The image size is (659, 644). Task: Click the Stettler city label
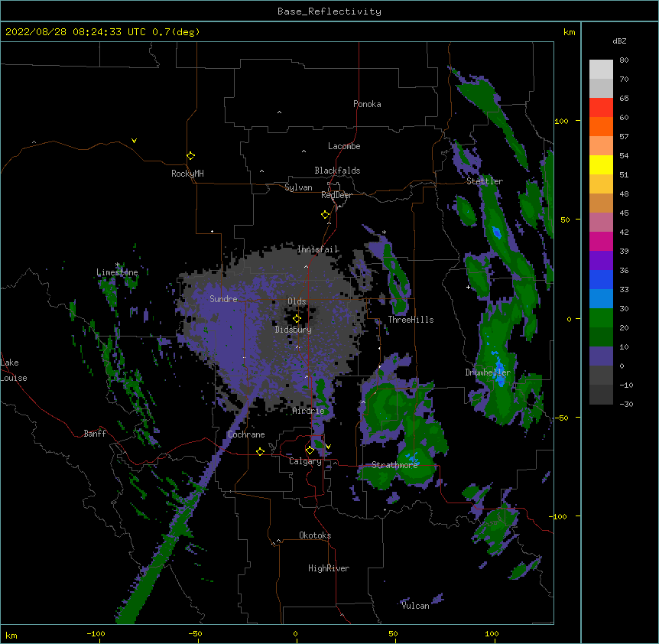pos(485,181)
